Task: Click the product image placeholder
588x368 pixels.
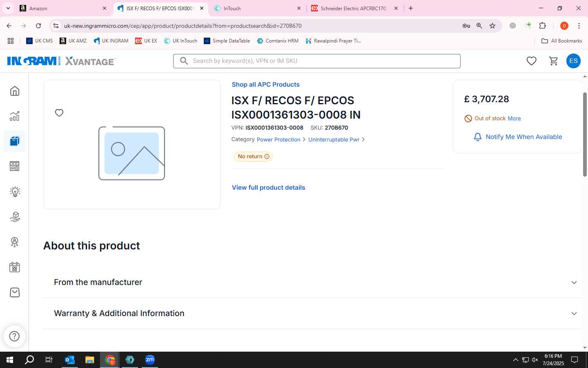Action: [131, 153]
